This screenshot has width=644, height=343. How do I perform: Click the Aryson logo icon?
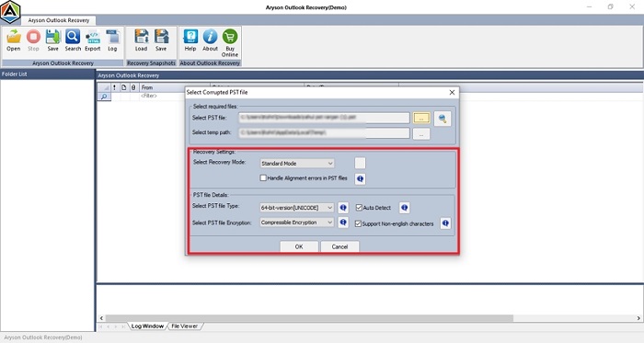coord(10,12)
